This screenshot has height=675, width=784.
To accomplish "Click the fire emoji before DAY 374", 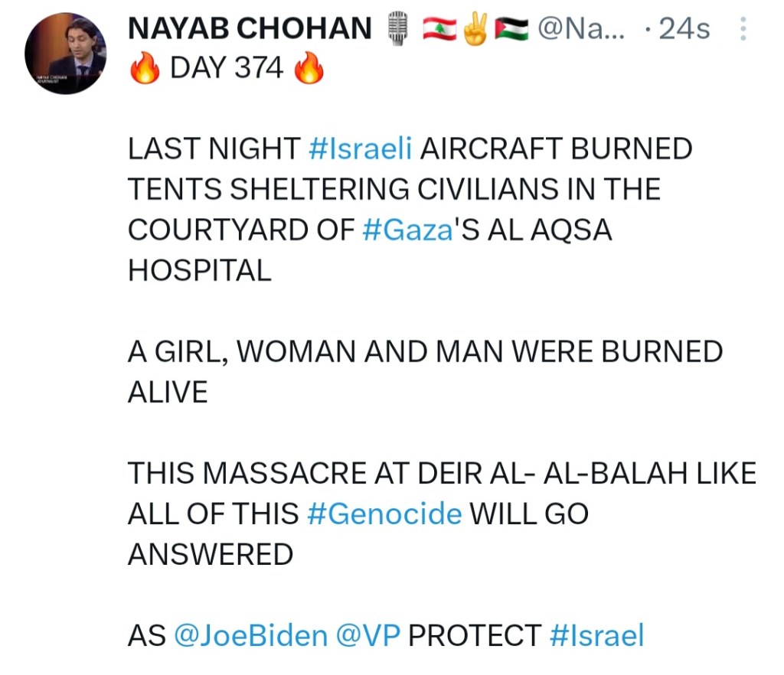I will coord(143,70).
